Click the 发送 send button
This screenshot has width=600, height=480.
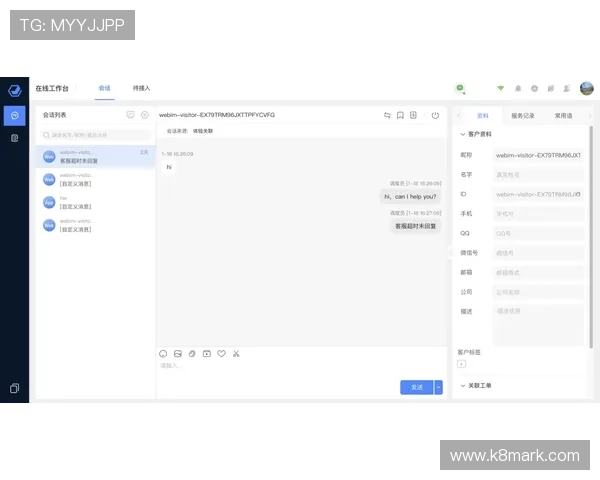[416, 387]
